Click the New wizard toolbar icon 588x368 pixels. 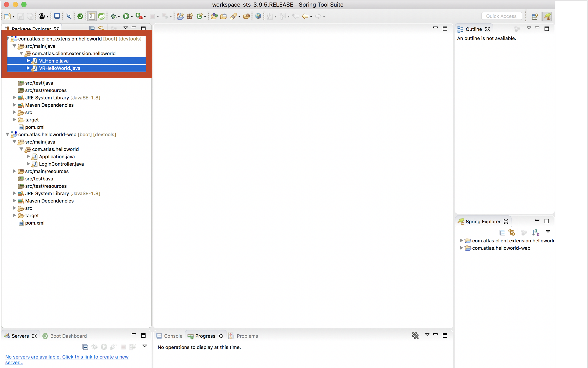point(7,16)
